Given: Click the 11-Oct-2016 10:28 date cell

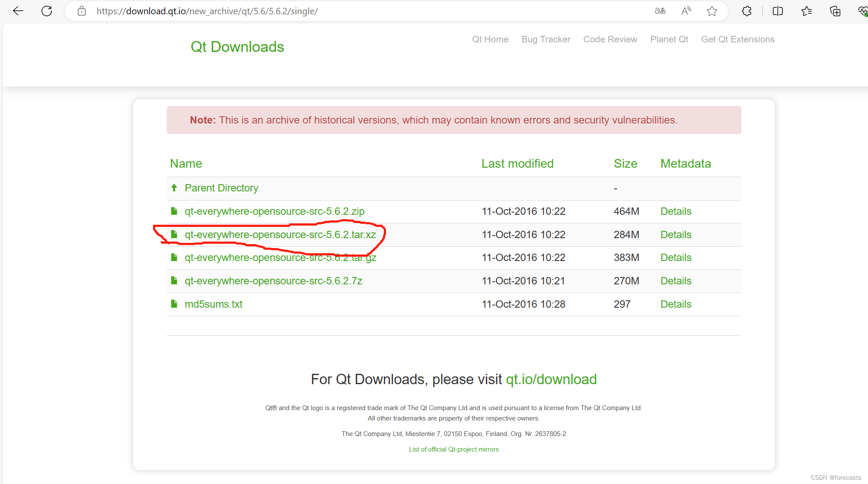Looking at the screenshot, I should click(523, 304).
